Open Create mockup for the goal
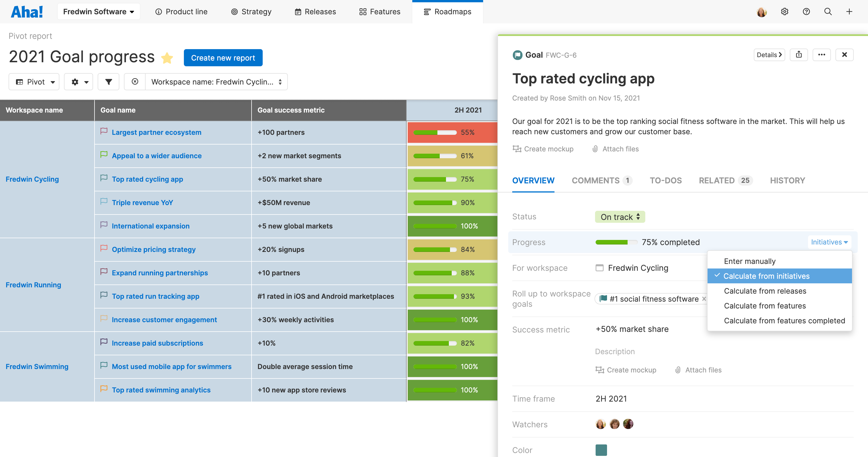 (x=543, y=149)
